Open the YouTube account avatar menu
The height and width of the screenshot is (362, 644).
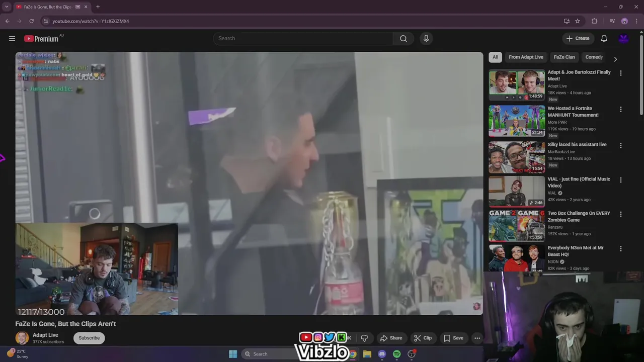(624, 38)
